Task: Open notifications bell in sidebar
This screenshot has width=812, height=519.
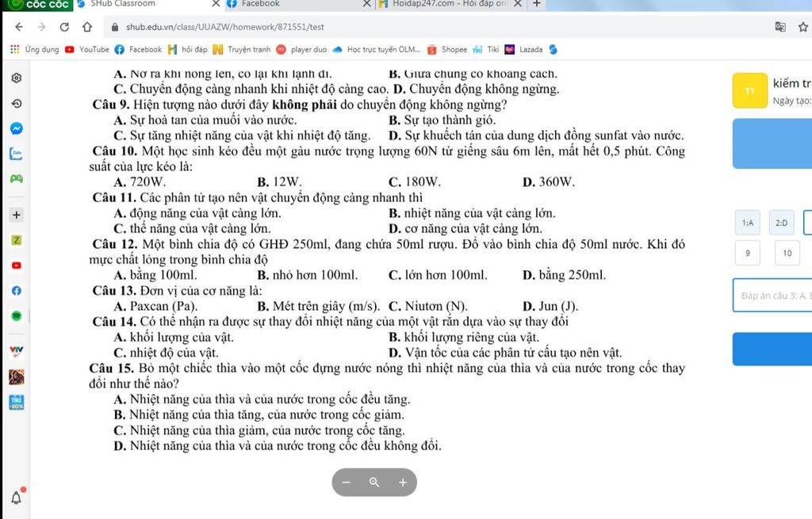Action: coord(17,498)
